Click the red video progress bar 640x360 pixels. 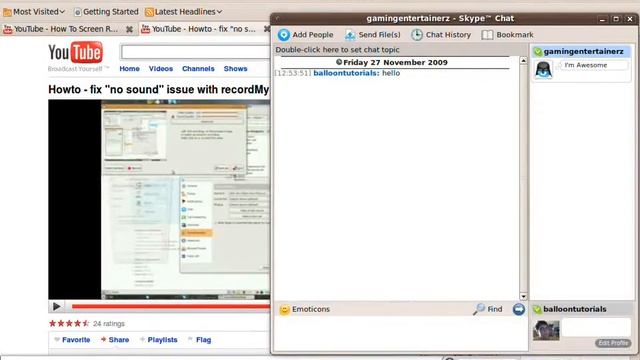click(171, 306)
